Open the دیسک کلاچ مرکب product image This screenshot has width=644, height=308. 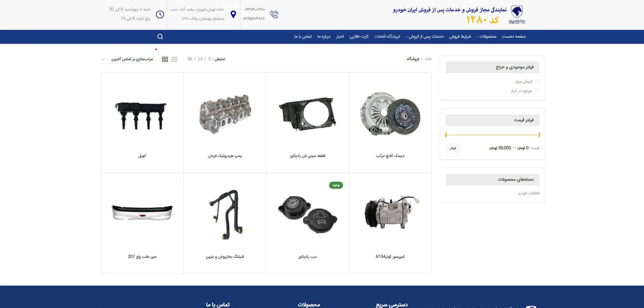(390, 114)
